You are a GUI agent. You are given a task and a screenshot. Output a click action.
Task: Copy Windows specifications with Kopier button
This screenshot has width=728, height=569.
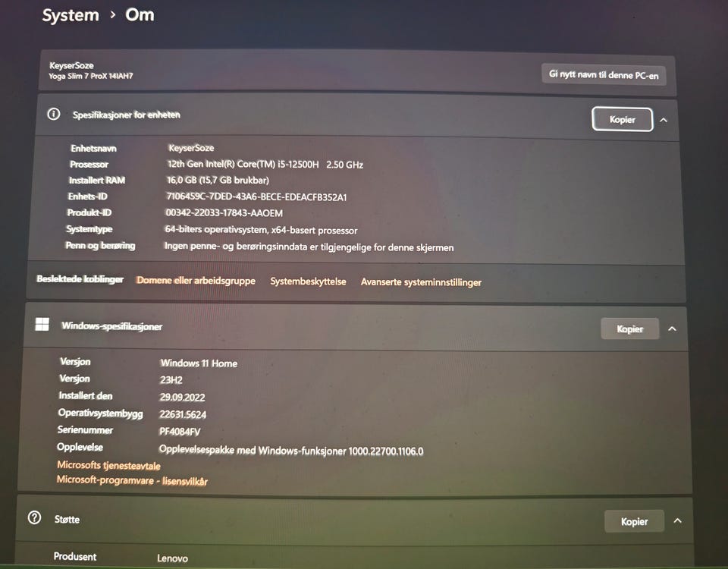pyautogui.click(x=629, y=329)
